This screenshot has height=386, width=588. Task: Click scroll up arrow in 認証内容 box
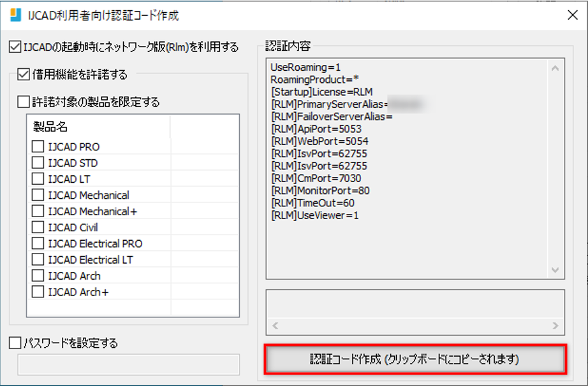click(555, 68)
